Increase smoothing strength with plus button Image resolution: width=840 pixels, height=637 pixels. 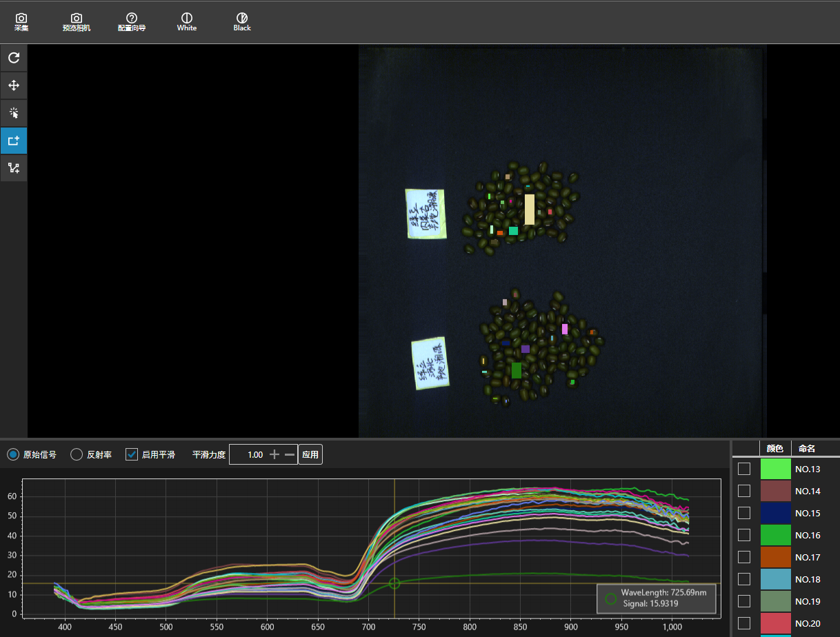(274, 455)
